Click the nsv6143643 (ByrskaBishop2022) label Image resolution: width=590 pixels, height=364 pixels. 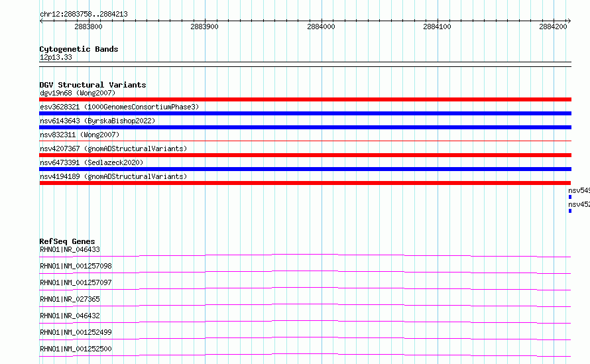(x=97, y=121)
